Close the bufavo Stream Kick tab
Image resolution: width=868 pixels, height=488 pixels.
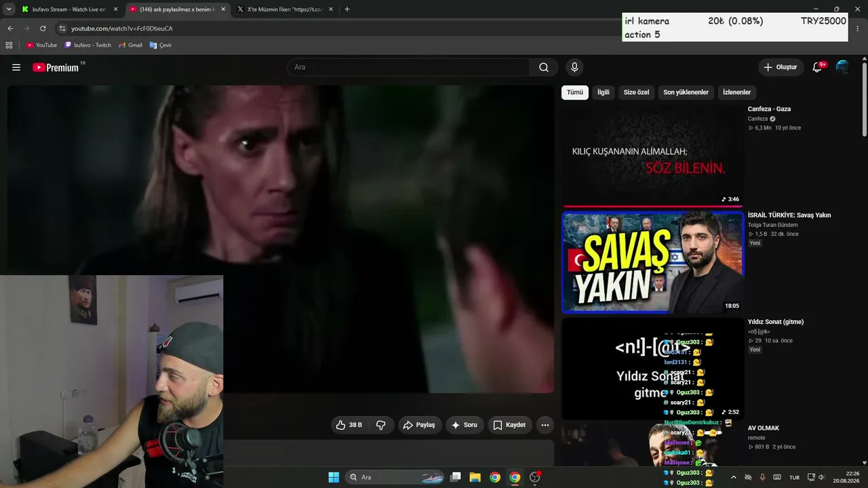click(115, 9)
